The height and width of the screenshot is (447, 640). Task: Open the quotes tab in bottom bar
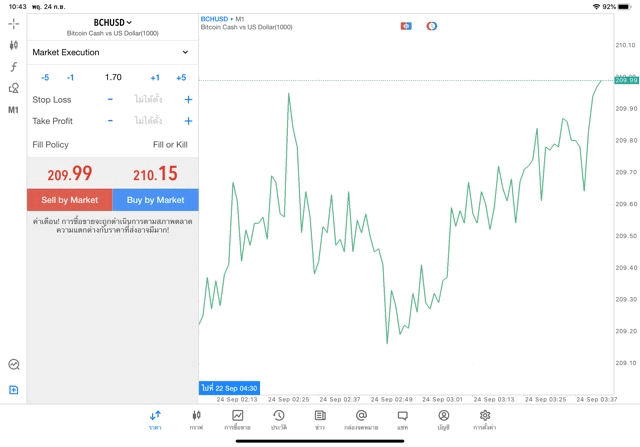(155, 420)
